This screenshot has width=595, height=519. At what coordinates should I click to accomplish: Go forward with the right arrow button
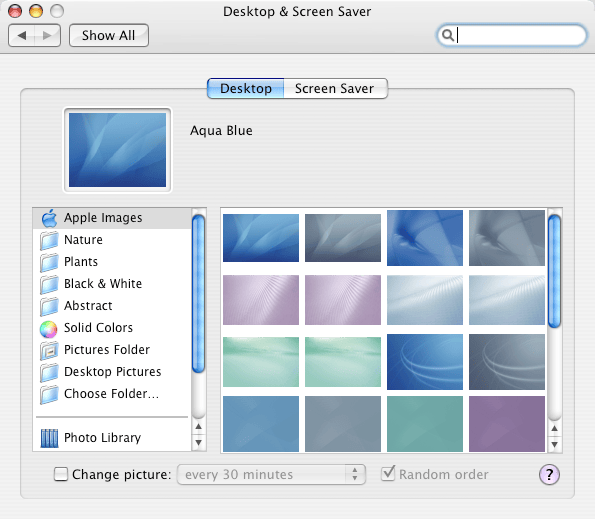(x=47, y=36)
